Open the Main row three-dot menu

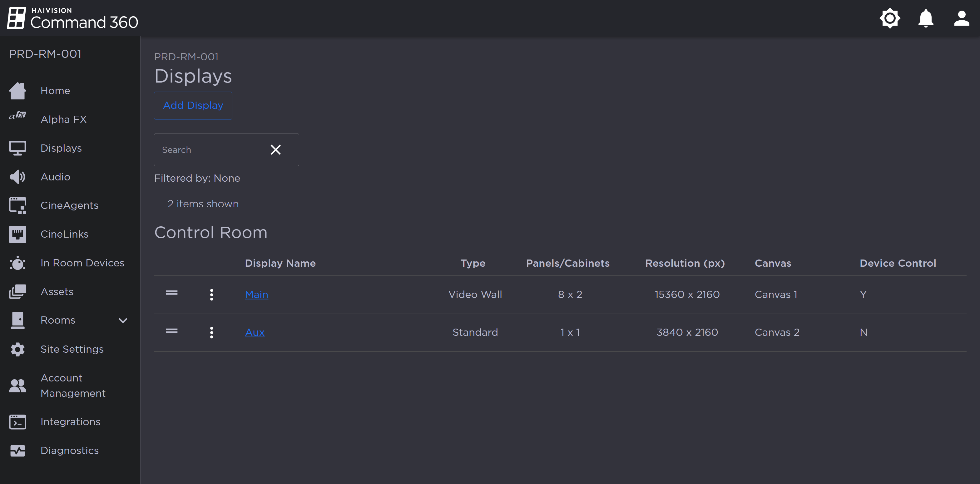[211, 294]
